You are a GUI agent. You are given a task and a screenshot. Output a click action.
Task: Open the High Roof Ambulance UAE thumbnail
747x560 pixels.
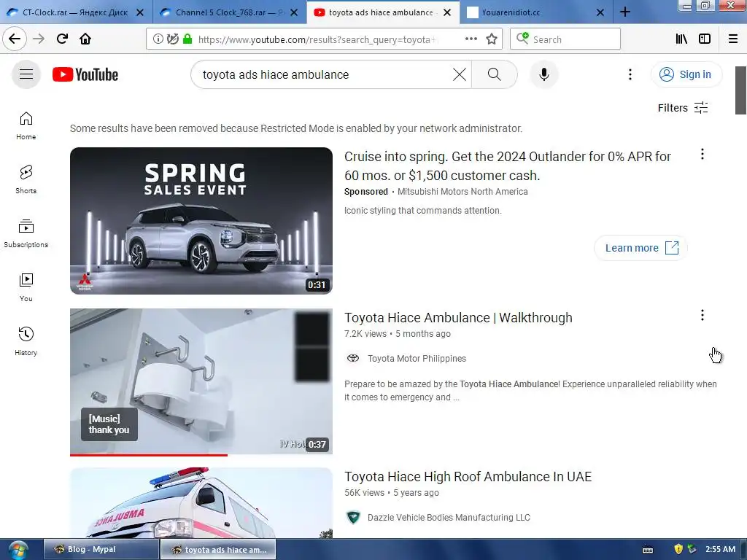201,503
